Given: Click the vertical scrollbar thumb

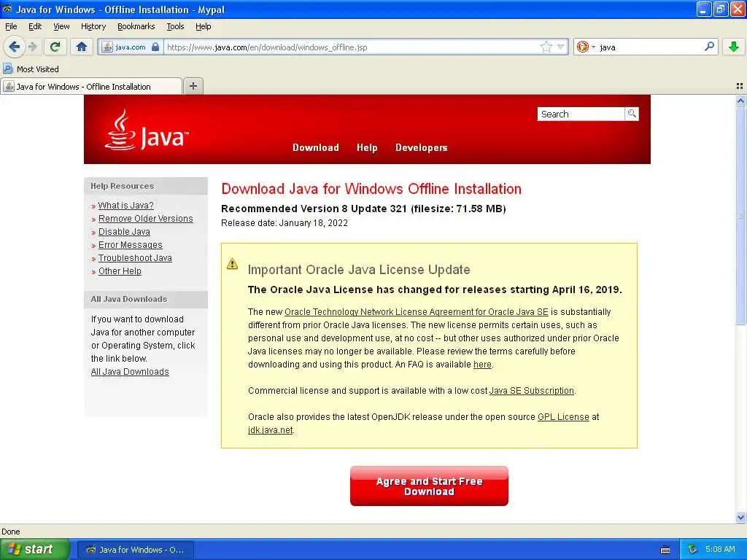Looking at the screenshot, I should (x=740, y=216).
